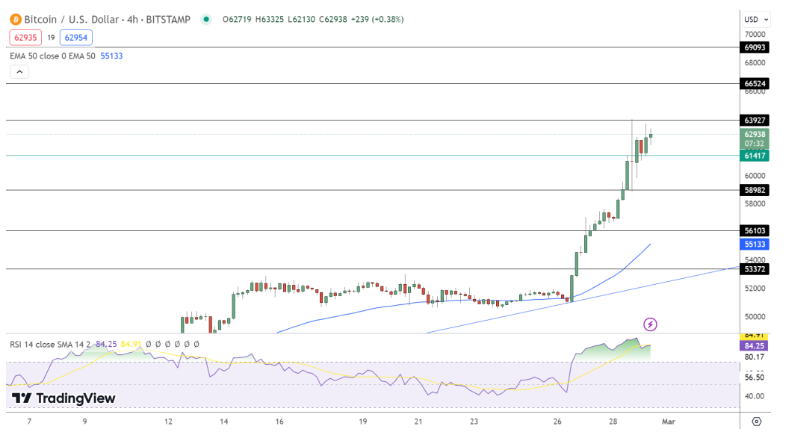The width and height of the screenshot is (788, 443).
Task: Click the red sell price 62935 button
Action: tap(24, 37)
